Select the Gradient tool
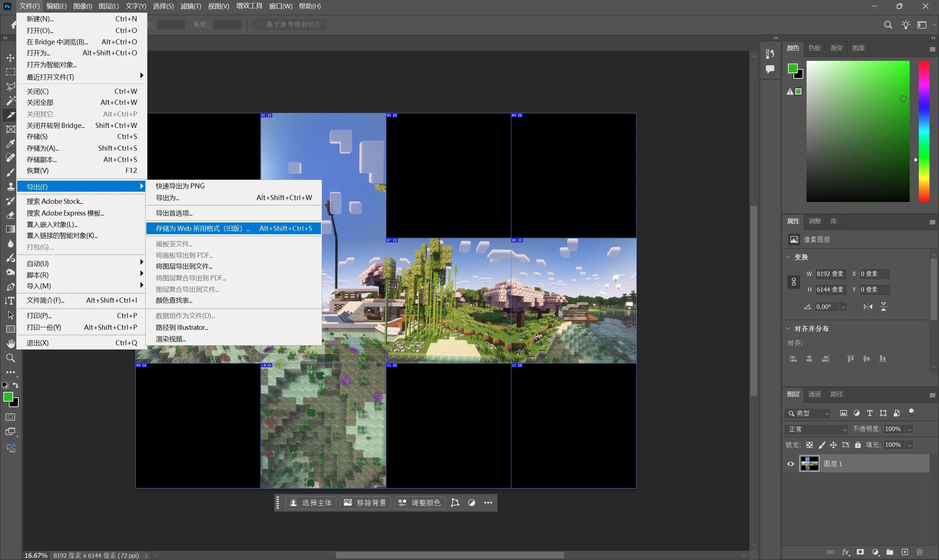 pyautogui.click(x=11, y=229)
